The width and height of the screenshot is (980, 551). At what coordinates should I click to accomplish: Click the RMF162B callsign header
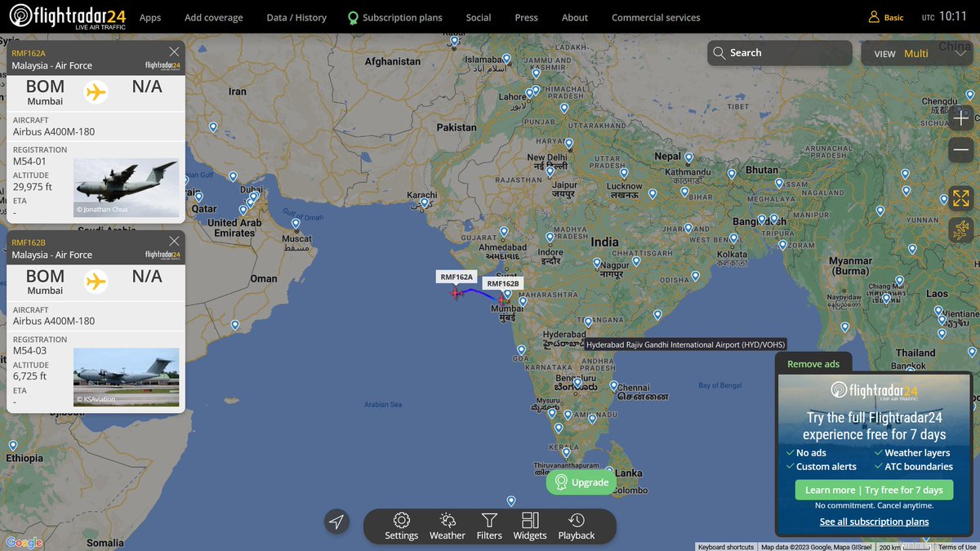click(x=29, y=242)
